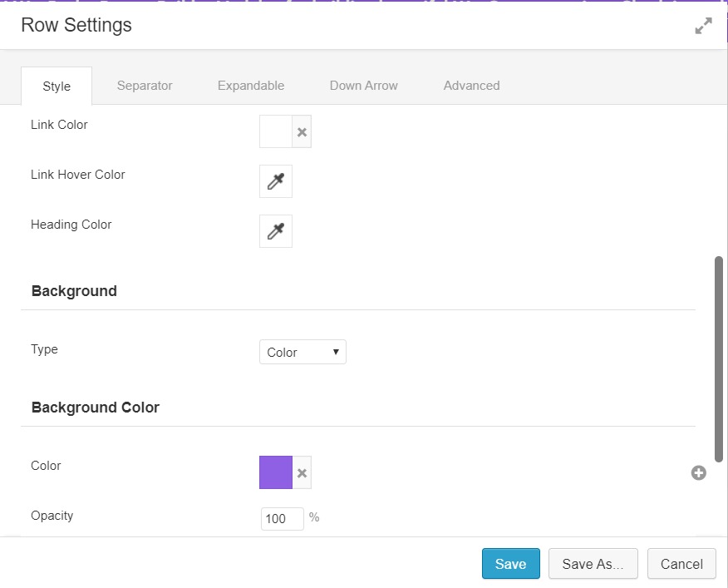Open the Background Type dropdown
Viewport: 728px width, 588px height.
(303, 352)
